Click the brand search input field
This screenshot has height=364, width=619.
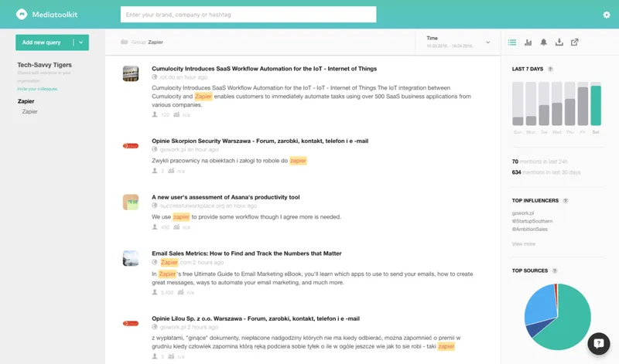[x=248, y=15]
